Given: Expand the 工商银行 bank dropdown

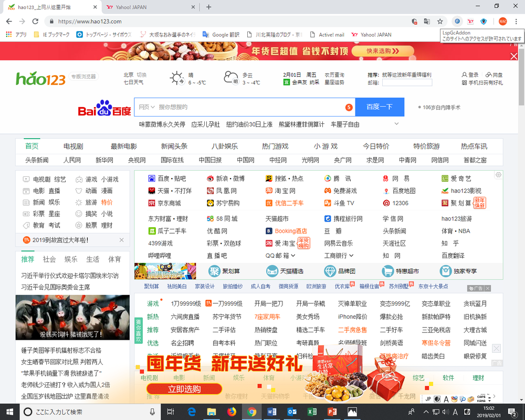Looking at the screenshot, I should (351, 256).
